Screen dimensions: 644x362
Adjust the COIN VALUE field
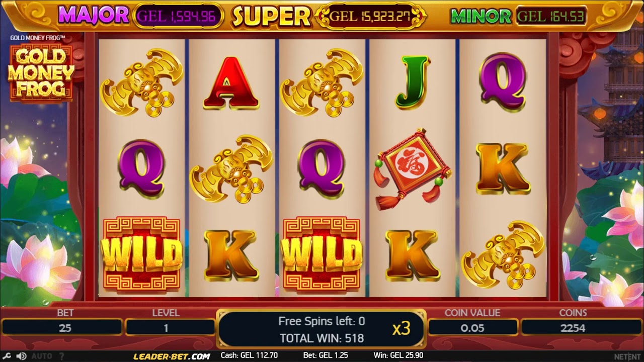point(472,328)
